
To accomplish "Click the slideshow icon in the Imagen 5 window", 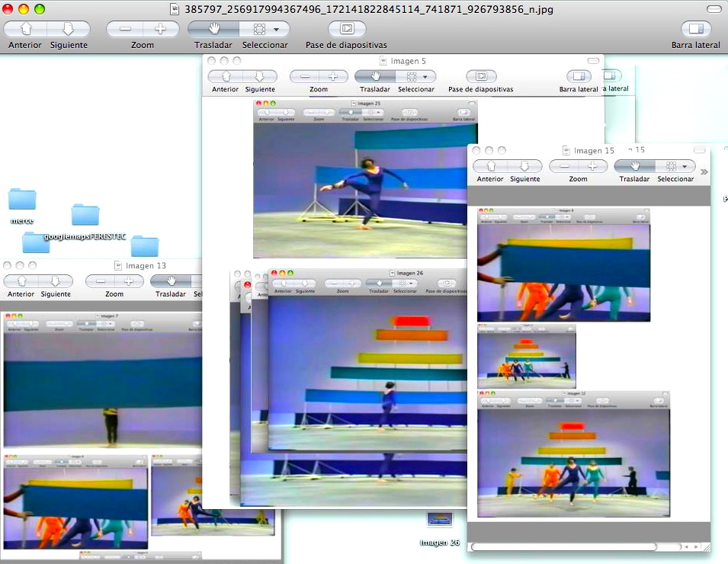I will coord(481,76).
